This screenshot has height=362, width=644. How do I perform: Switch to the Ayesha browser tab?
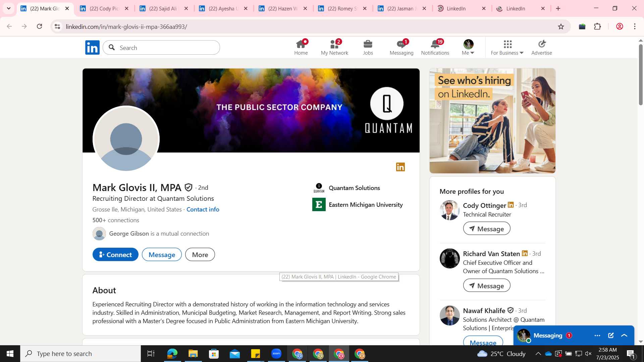click(x=223, y=8)
